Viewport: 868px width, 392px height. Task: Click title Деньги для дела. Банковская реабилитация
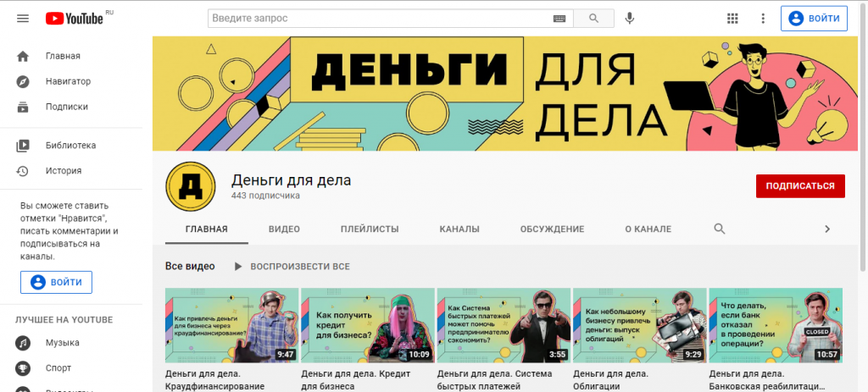tap(767, 380)
